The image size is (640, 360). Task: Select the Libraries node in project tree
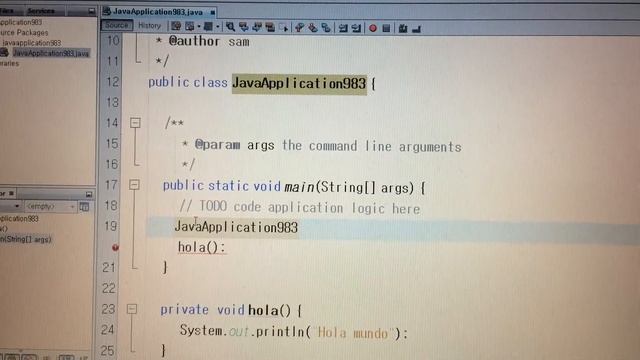(x=9, y=64)
